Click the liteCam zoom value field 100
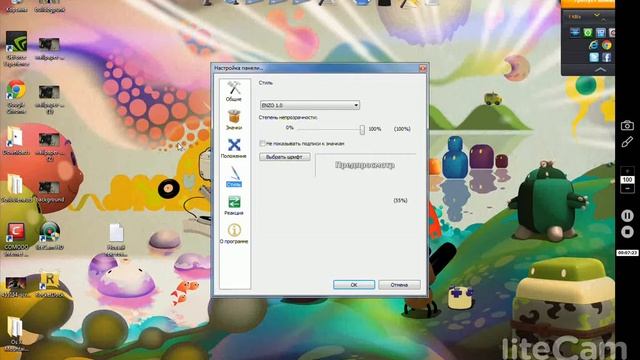This screenshot has width=640, height=360. coord(627,180)
